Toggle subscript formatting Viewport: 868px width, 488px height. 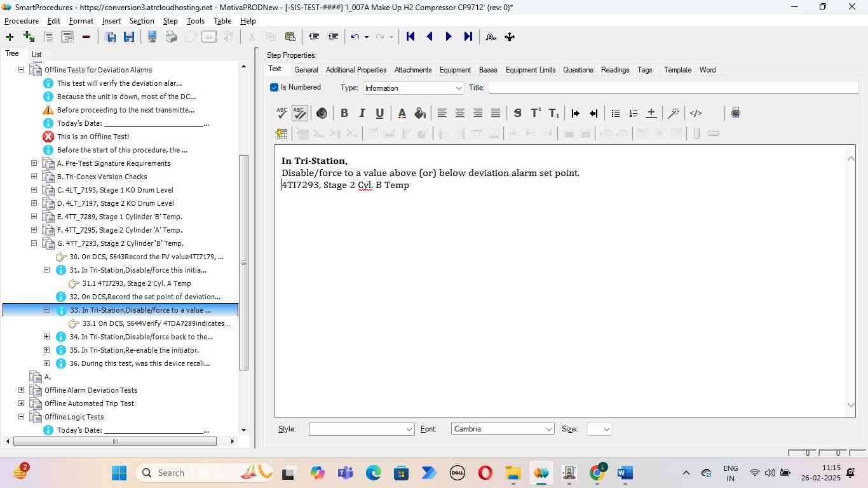tap(554, 113)
